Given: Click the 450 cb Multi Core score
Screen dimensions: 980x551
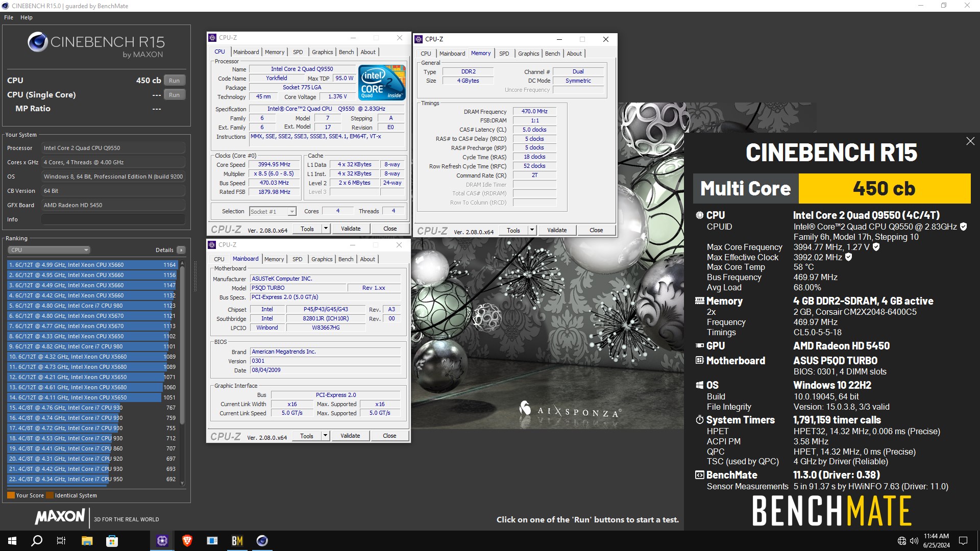Looking at the screenshot, I should tap(884, 188).
